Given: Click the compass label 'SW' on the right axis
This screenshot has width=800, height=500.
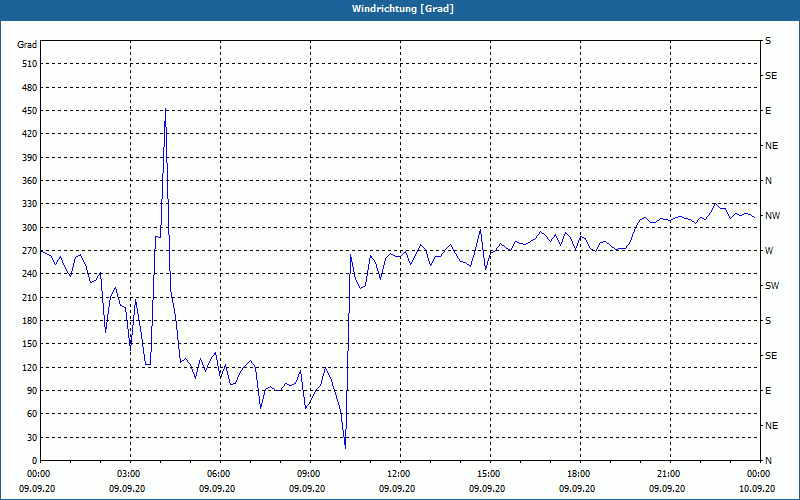Looking at the screenshot, I should [772, 286].
